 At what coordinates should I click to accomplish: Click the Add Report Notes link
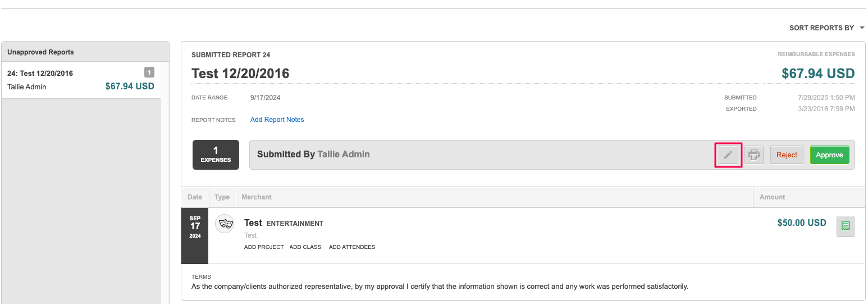[277, 120]
